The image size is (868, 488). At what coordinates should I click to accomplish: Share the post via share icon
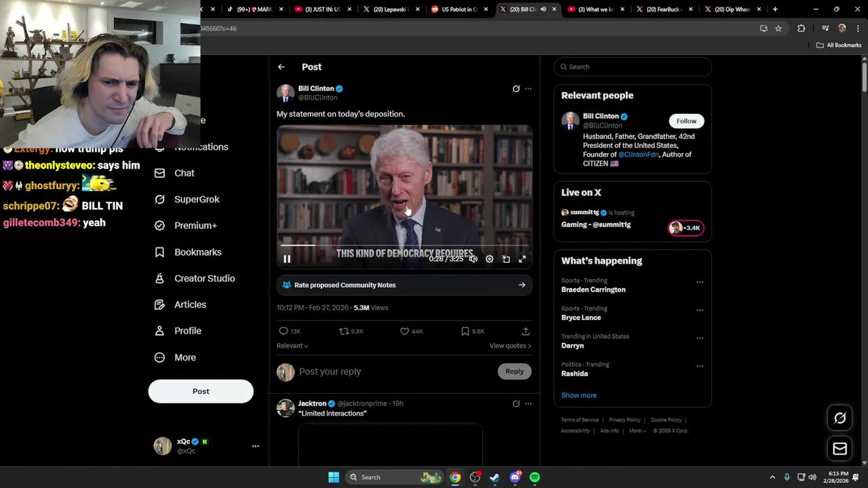coord(526,331)
